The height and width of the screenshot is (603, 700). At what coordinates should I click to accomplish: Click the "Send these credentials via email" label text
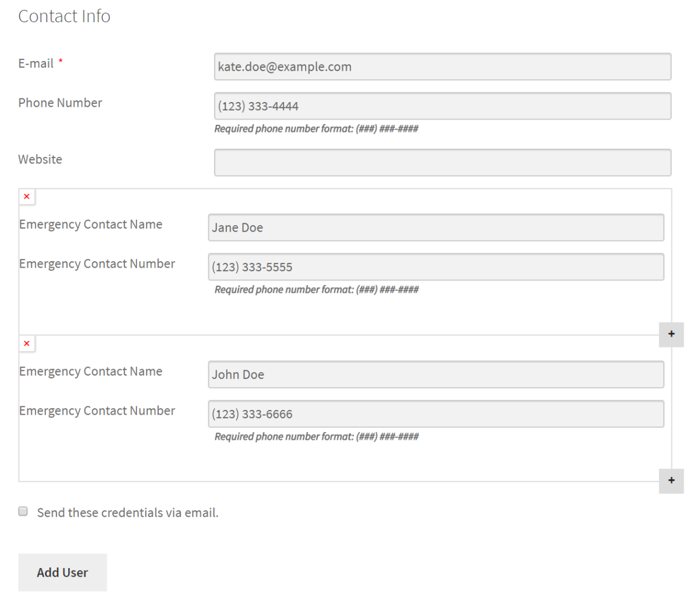point(128,513)
